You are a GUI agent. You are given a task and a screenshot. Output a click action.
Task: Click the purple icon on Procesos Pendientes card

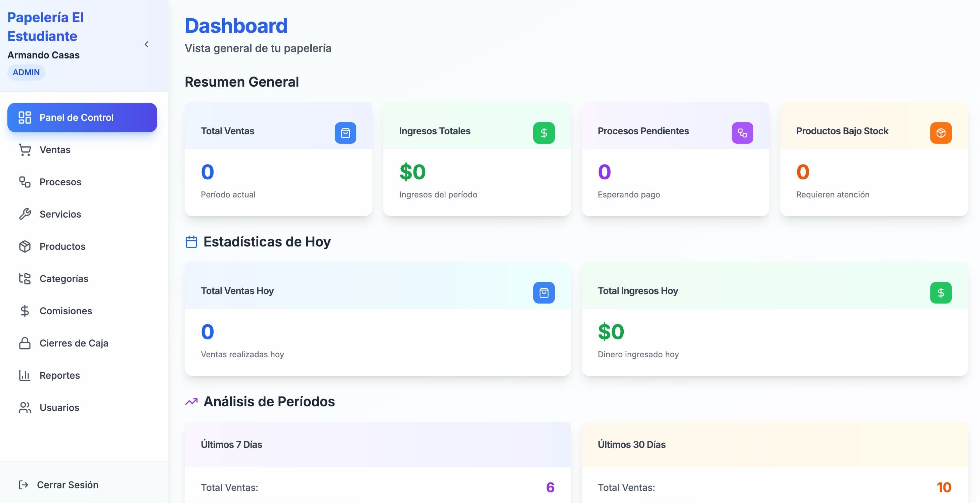tap(742, 133)
